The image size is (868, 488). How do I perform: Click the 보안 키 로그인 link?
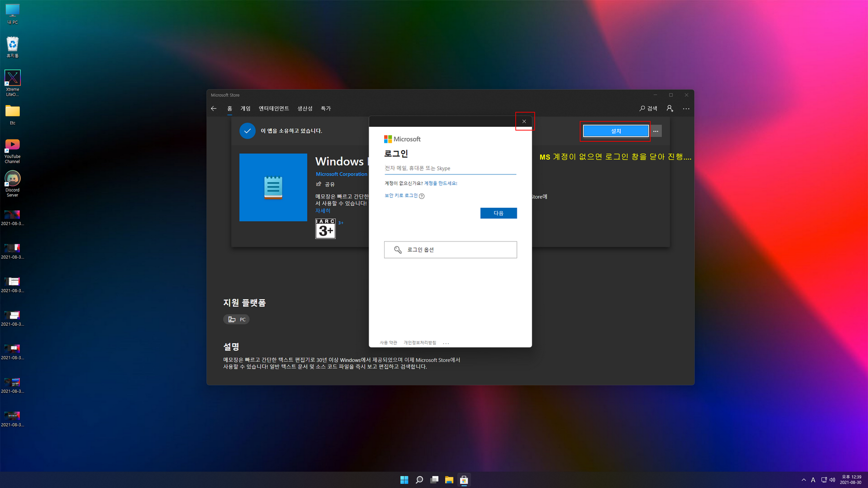tap(401, 196)
